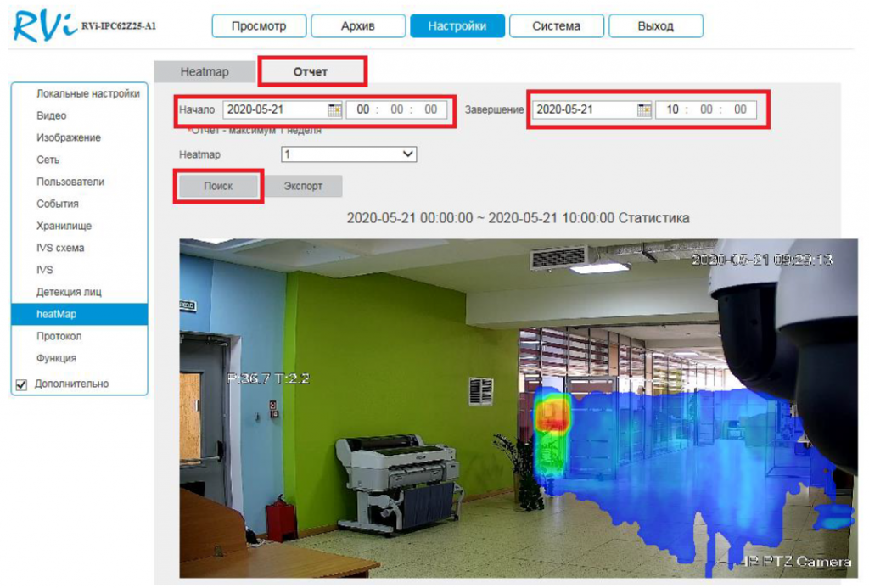Open Локальные настройки in the sidebar

coord(87,93)
